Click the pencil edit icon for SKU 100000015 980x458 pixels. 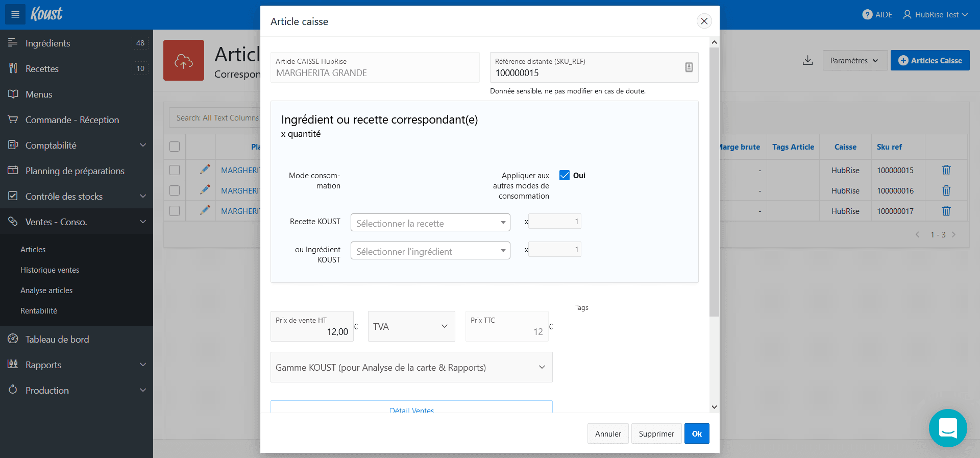pyautogui.click(x=205, y=169)
